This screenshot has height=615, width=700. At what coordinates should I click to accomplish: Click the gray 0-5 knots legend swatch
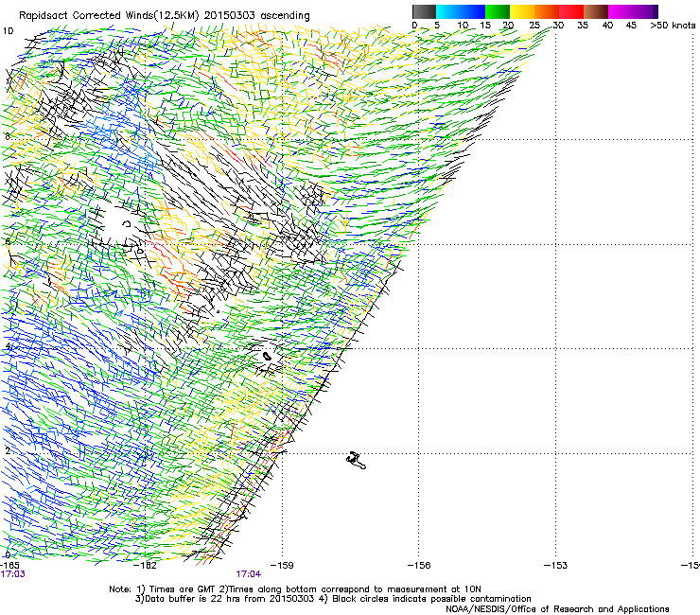point(424,11)
